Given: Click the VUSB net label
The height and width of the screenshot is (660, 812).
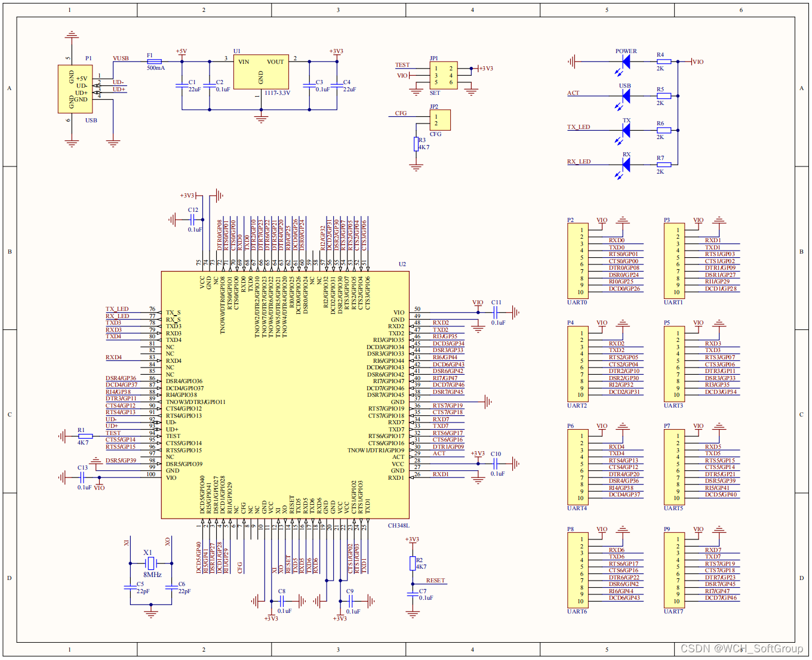Looking at the screenshot, I should pyautogui.click(x=121, y=58).
